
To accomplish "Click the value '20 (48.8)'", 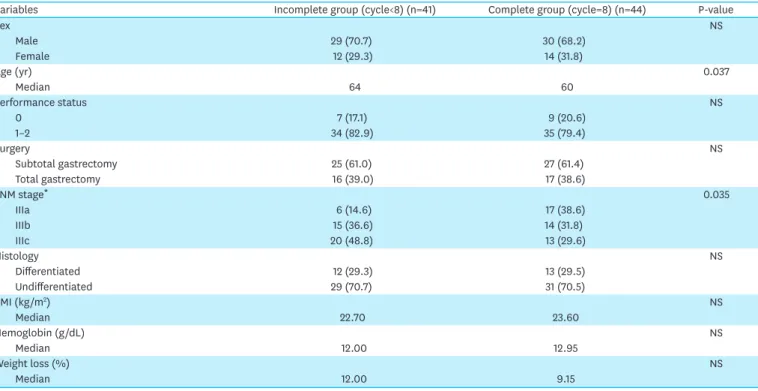I will pos(351,241).
